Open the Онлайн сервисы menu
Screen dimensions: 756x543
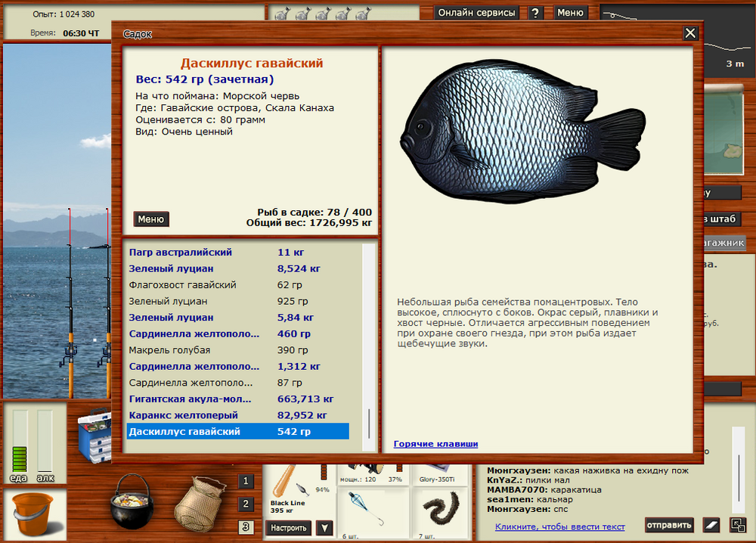[477, 12]
